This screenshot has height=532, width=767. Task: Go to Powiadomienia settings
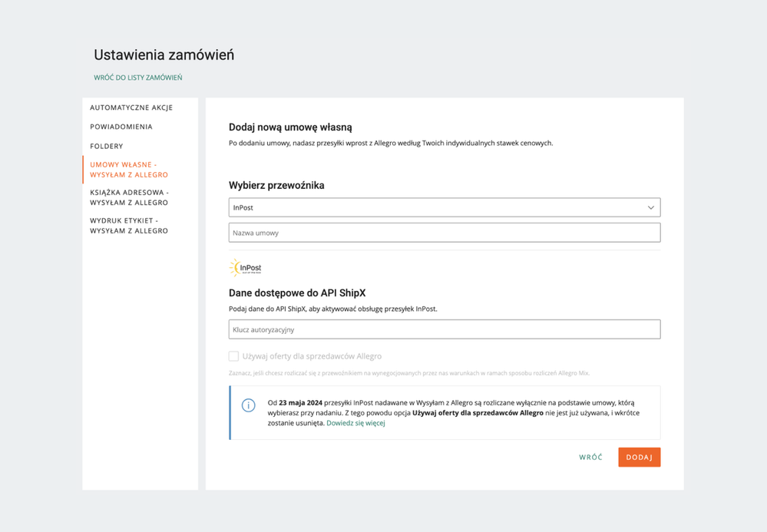coord(121,127)
